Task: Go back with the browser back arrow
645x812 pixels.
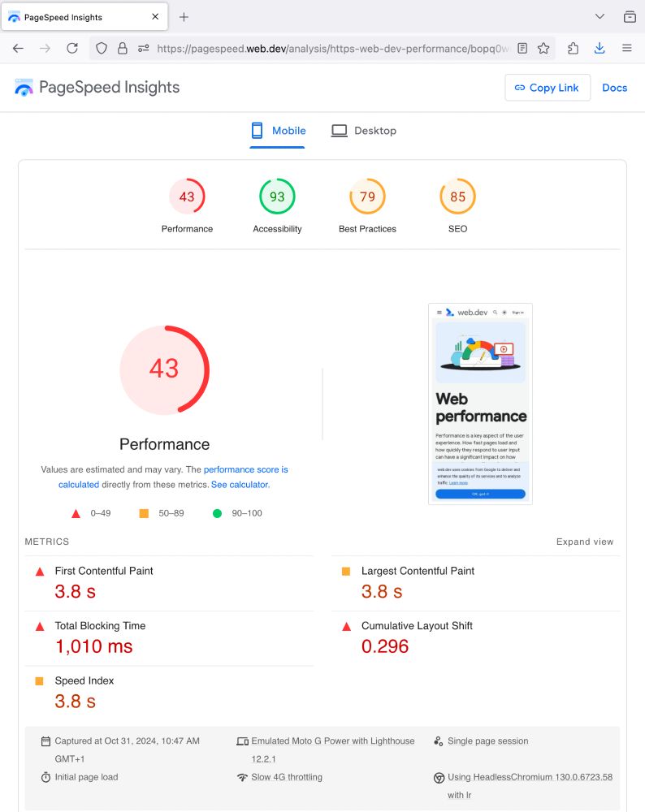Action: 18,48
